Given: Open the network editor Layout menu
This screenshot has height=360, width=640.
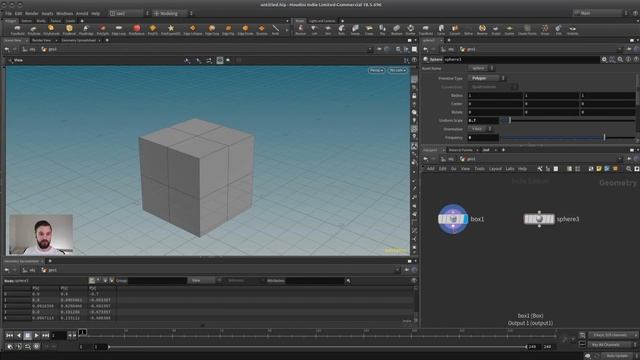Looking at the screenshot, I should (x=495, y=169).
